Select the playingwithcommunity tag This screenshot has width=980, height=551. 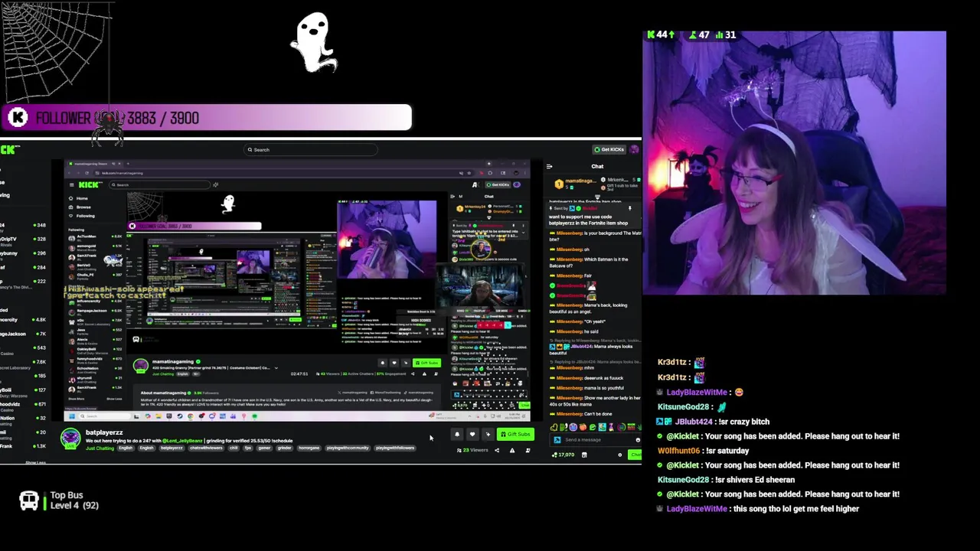click(348, 448)
